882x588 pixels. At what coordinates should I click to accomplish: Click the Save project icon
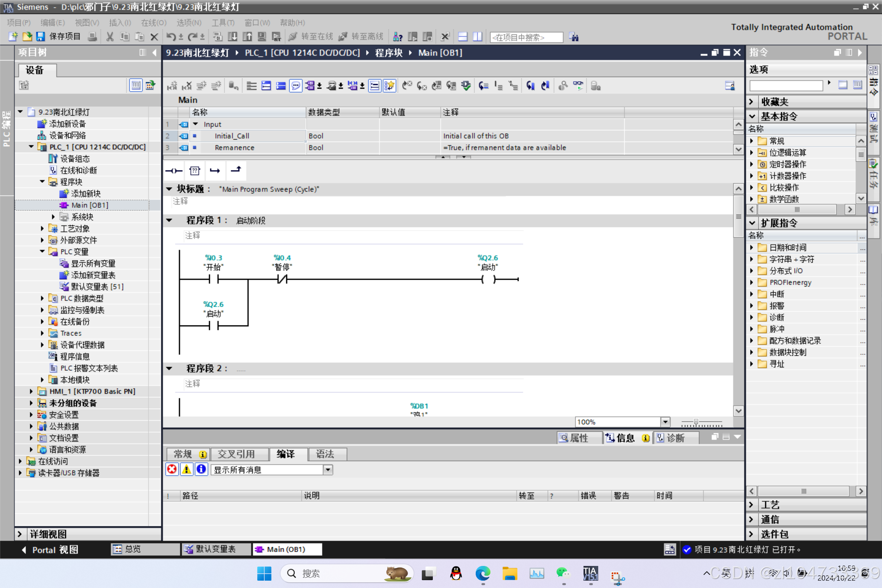tap(40, 37)
